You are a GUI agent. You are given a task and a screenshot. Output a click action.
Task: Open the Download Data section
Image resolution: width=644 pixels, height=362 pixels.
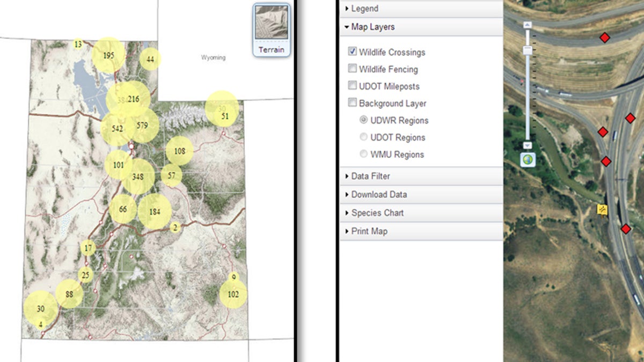tap(377, 195)
